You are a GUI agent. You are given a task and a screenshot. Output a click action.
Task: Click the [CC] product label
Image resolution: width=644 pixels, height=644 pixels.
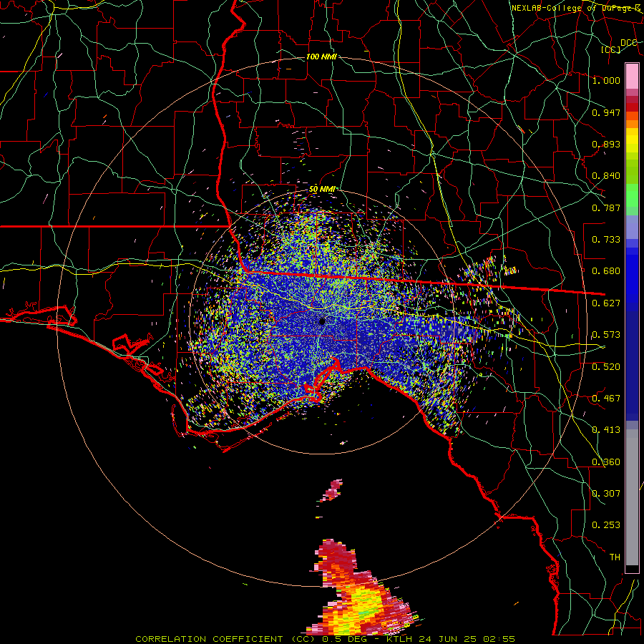click(611, 49)
